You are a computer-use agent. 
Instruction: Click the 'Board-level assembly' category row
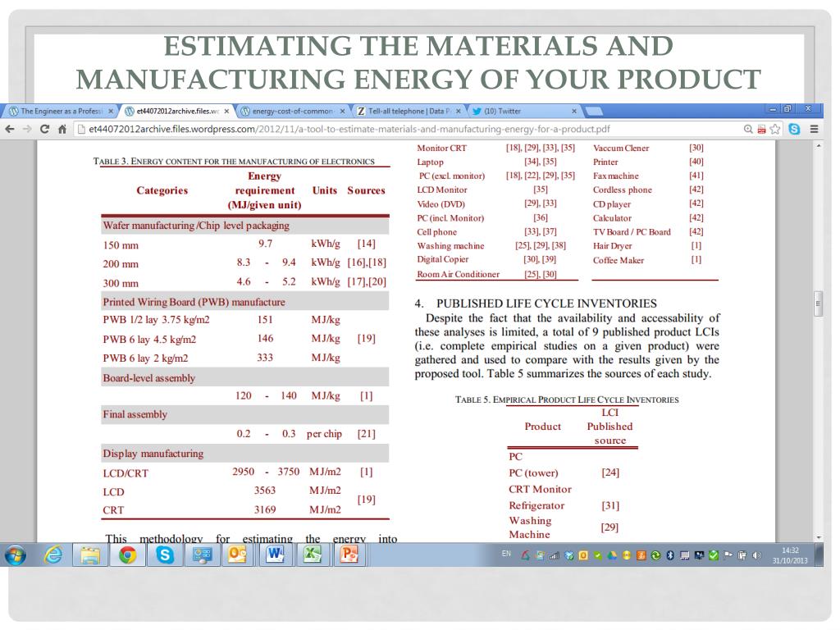click(244, 378)
